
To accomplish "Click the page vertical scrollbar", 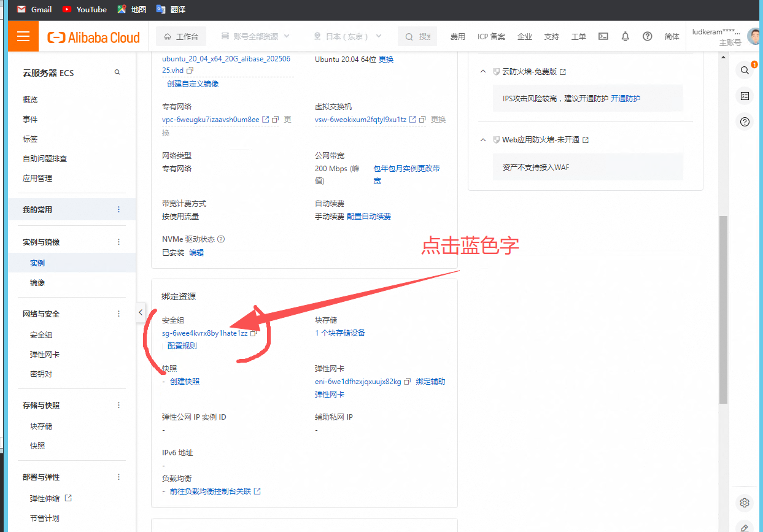I will click(x=723, y=307).
